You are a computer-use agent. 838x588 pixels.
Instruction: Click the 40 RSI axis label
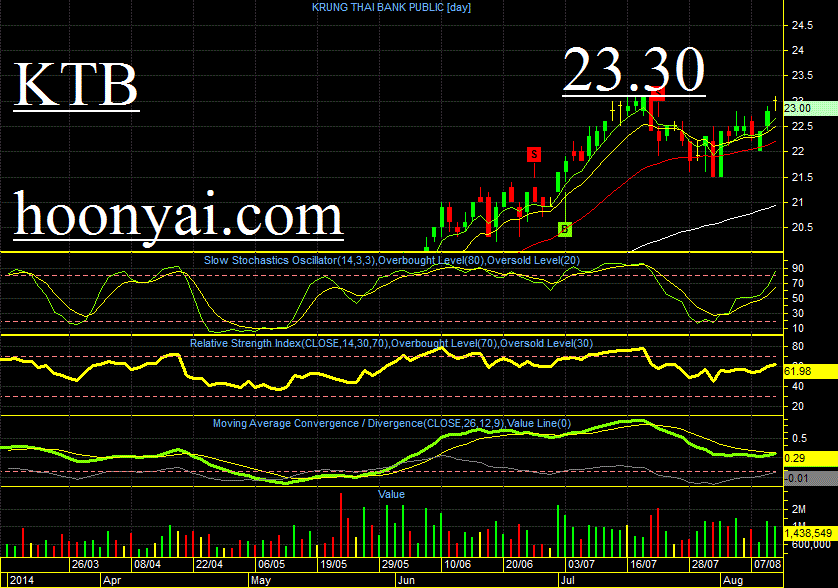tap(798, 386)
